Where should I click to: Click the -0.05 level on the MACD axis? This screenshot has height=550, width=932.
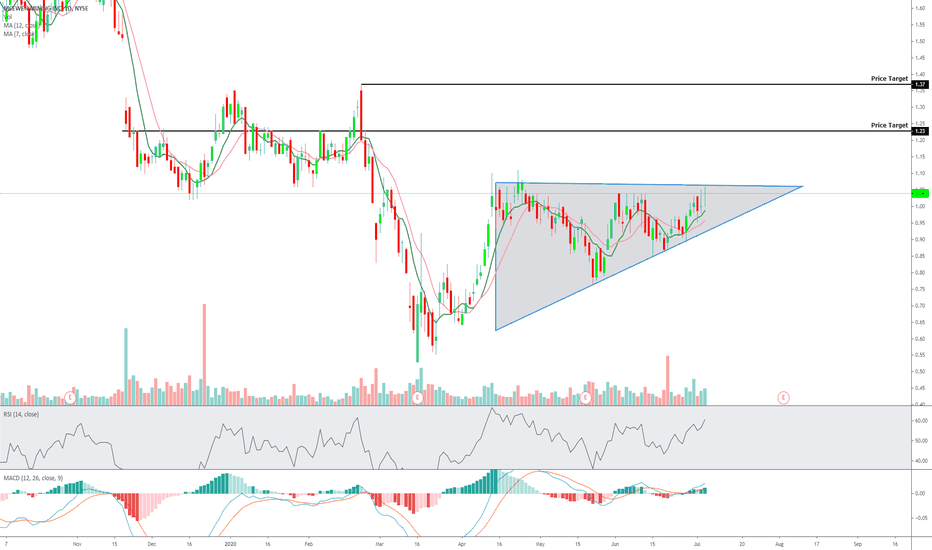920,518
